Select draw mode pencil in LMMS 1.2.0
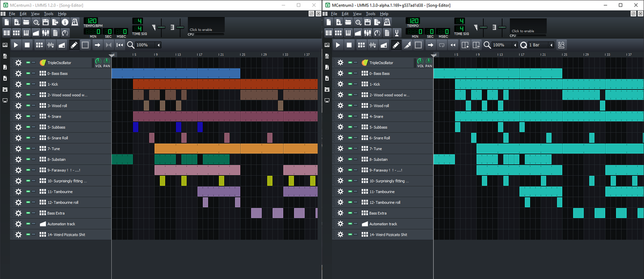Screen dimensions: 644x279 [74, 45]
